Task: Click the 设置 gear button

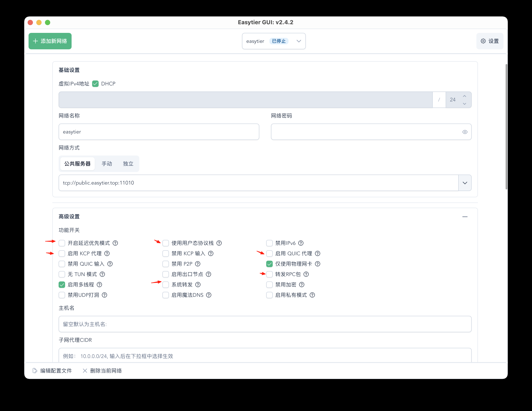Action: point(490,41)
